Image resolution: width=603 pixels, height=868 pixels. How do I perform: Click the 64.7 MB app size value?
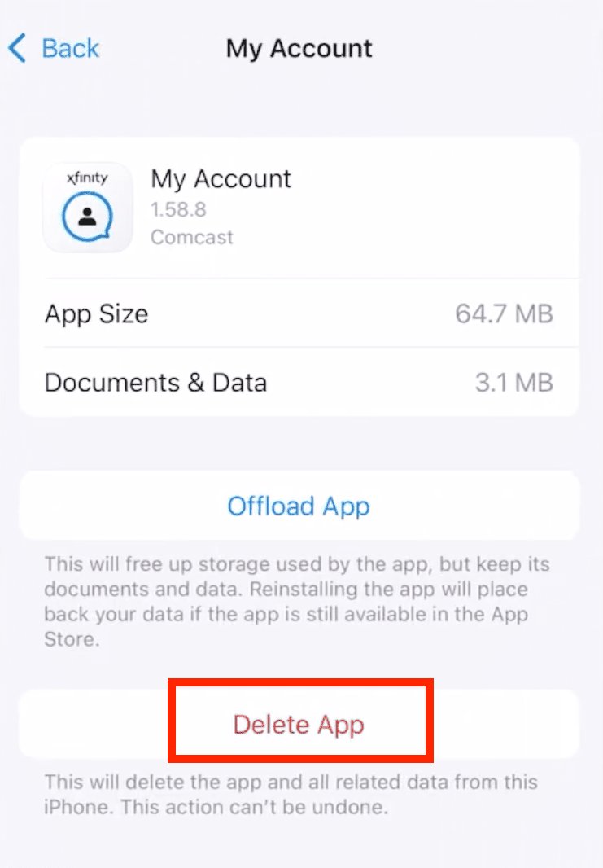[504, 313]
